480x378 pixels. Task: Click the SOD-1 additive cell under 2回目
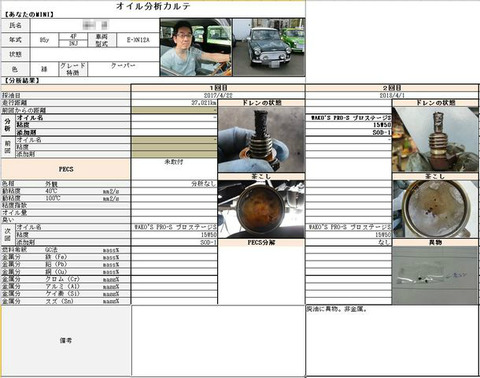pyautogui.click(x=349, y=132)
